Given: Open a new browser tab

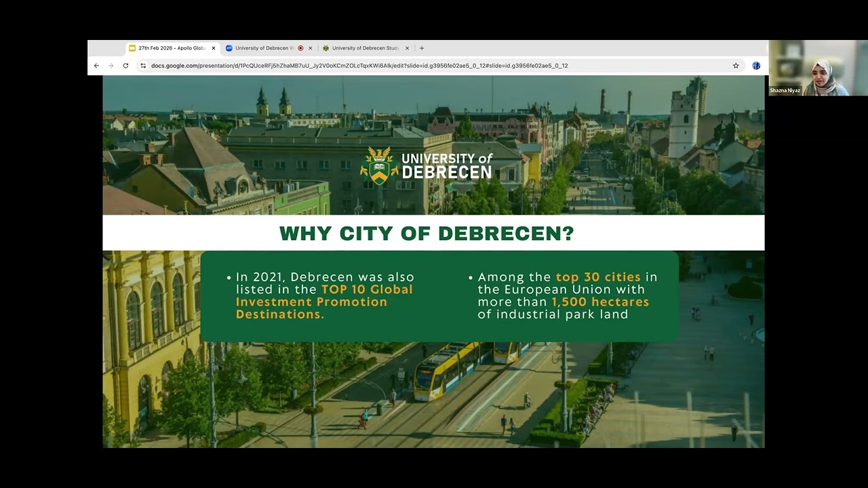Looking at the screenshot, I should click(422, 48).
